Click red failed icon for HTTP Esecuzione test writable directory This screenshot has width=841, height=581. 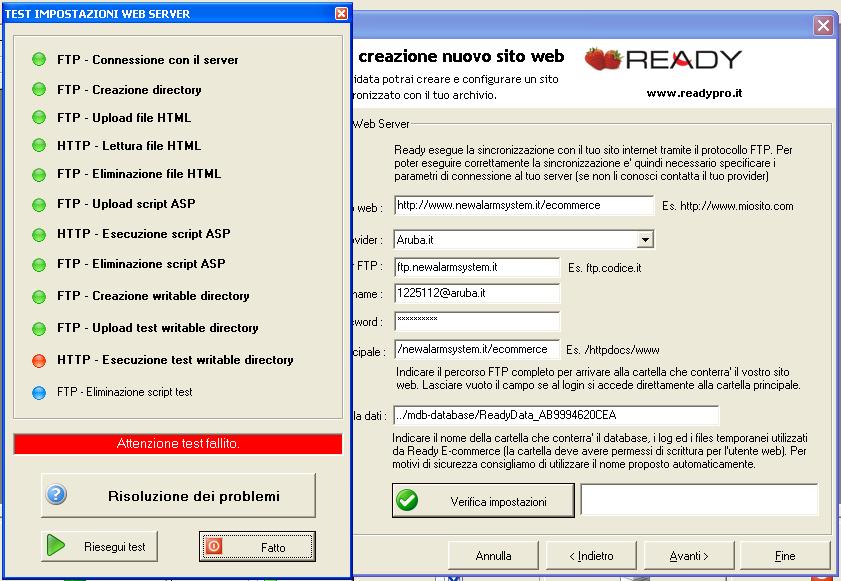pos(39,361)
